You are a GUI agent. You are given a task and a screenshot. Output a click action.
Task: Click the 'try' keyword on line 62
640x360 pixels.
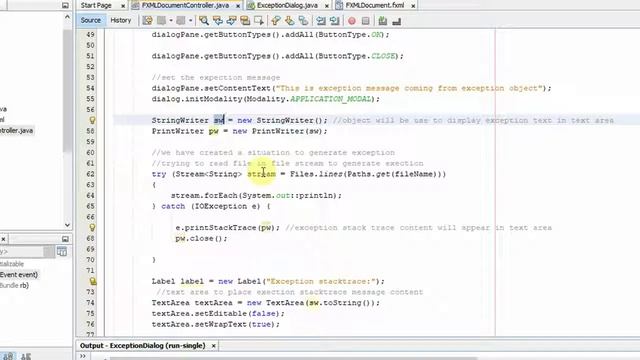(159, 174)
